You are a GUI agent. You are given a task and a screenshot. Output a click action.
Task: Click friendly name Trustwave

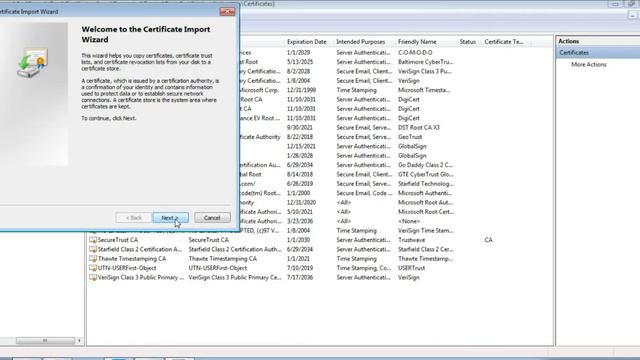point(411,240)
